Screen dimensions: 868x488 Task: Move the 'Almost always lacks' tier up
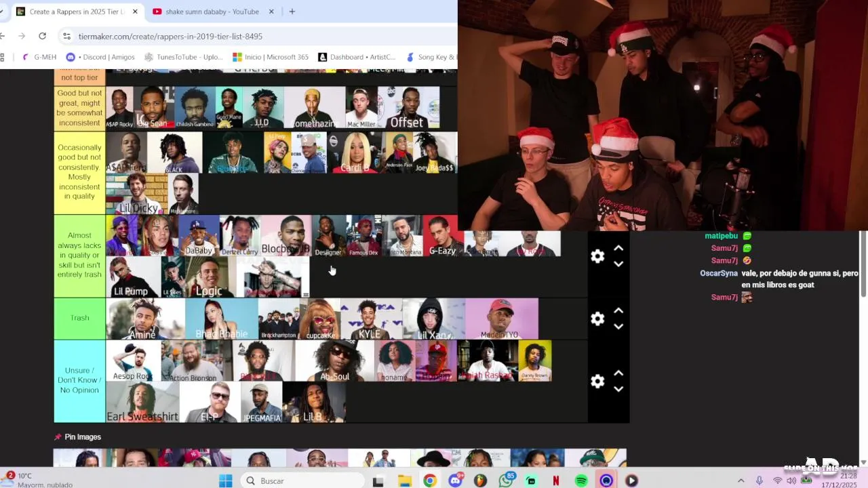pos(618,248)
